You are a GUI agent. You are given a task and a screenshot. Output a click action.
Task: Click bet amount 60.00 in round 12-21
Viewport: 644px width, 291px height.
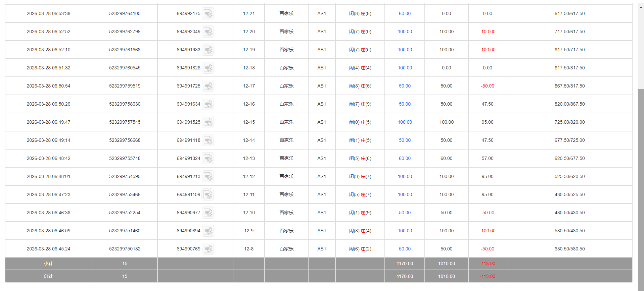[405, 13]
